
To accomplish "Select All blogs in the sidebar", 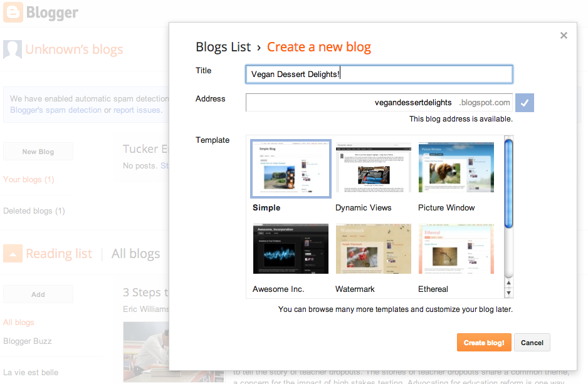I will click(19, 322).
